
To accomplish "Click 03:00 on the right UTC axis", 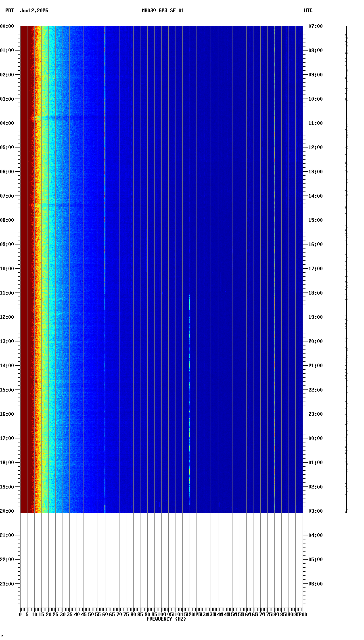I will [x=316, y=511].
